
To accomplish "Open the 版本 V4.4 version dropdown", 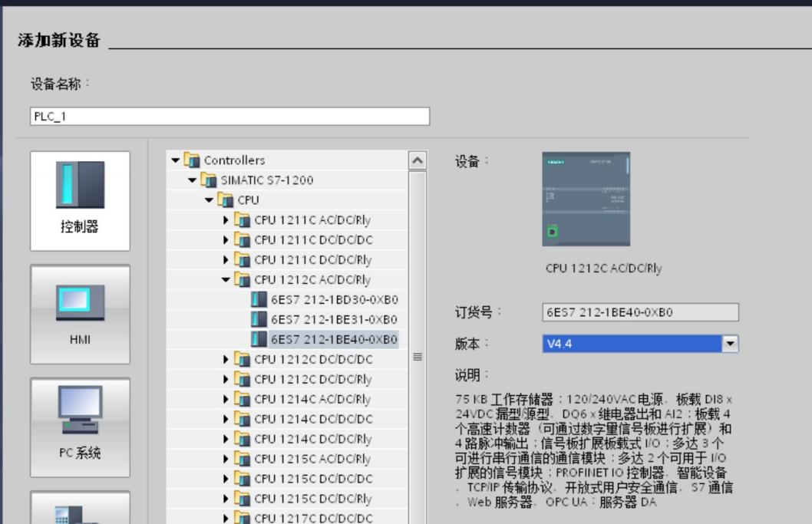I will [730, 344].
